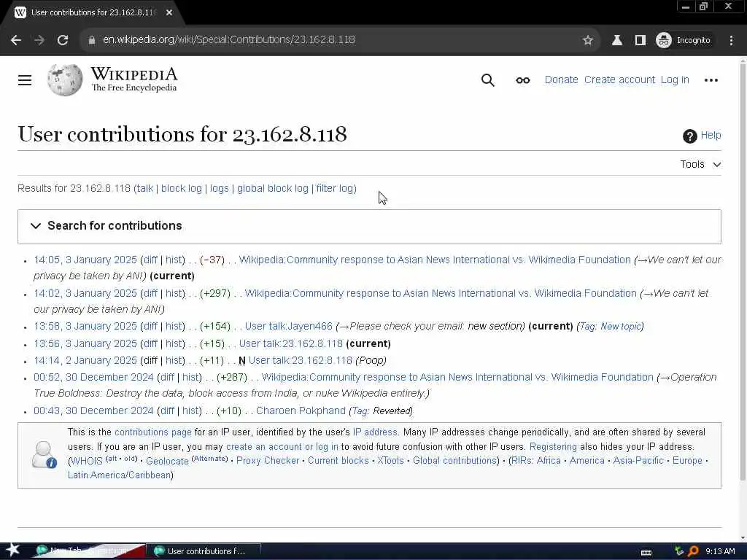View hist of the 13:58 edit

click(x=174, y=326)
